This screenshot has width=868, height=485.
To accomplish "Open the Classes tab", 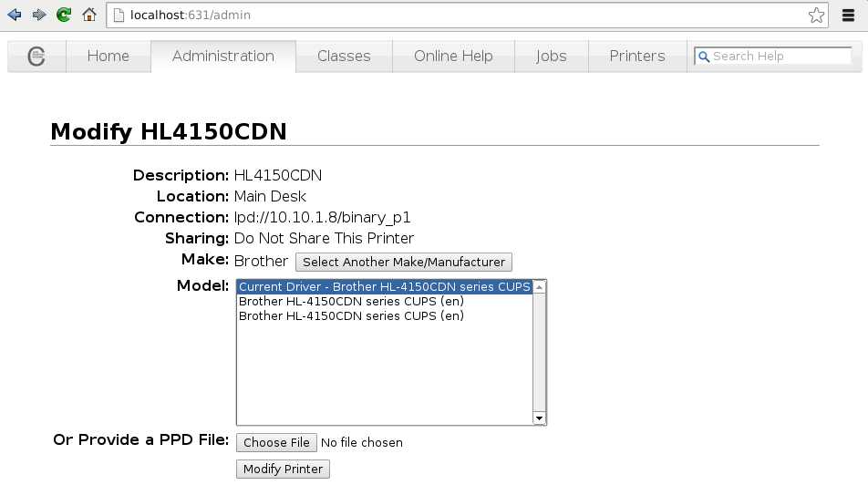I will pos(344,56).
